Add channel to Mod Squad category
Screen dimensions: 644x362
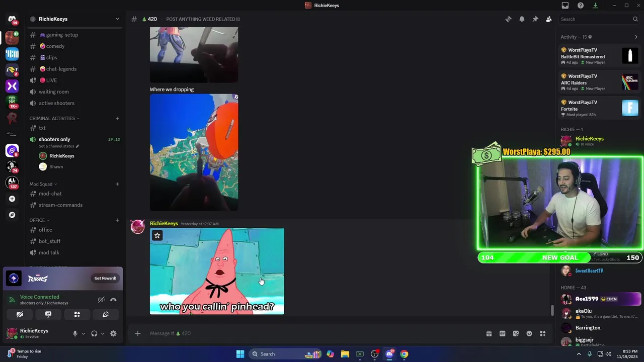coord(117,184)
